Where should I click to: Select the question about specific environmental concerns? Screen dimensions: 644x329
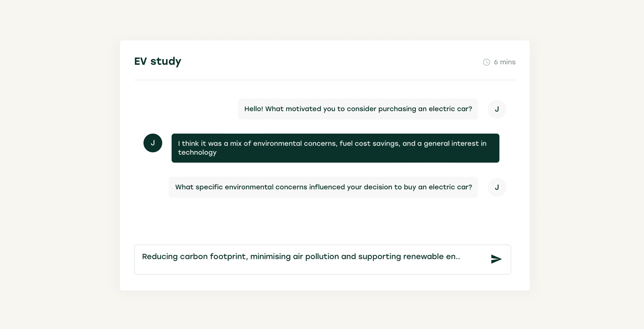(324, 187)
